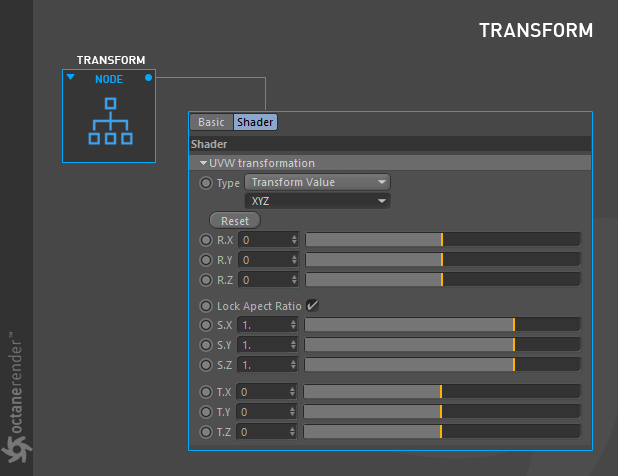This screenshot has width=618, height=476.
Task: Click the Octane Render logo
Action: pyautogui.click(x=16, y=398)
